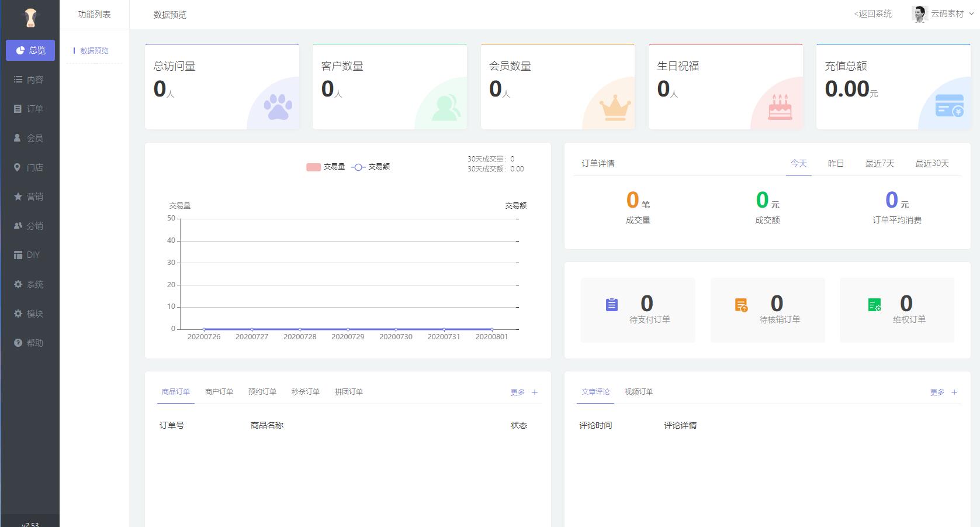Switch to the 秒杀订单 tab

pyautogui.click(x=305, y=392)
